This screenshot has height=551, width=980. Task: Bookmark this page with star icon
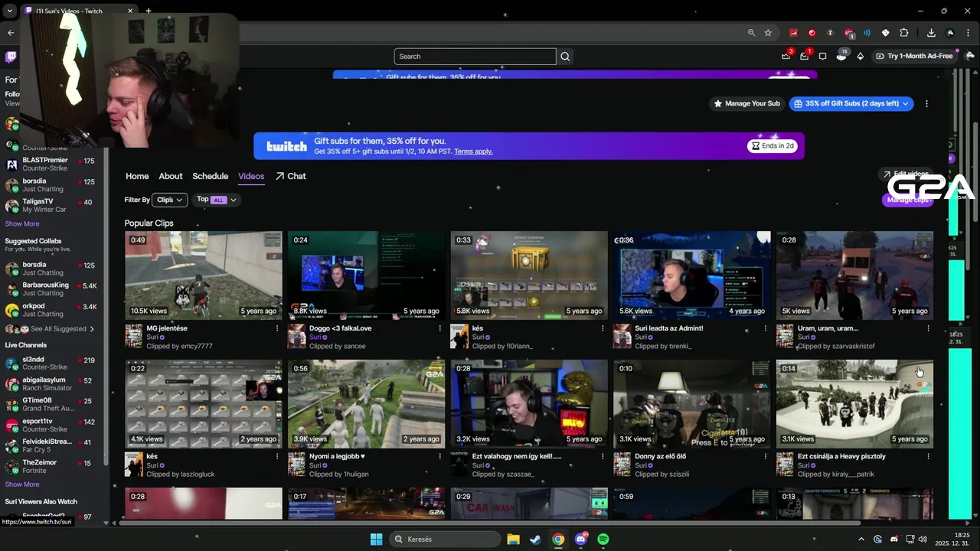pos(768,33)
